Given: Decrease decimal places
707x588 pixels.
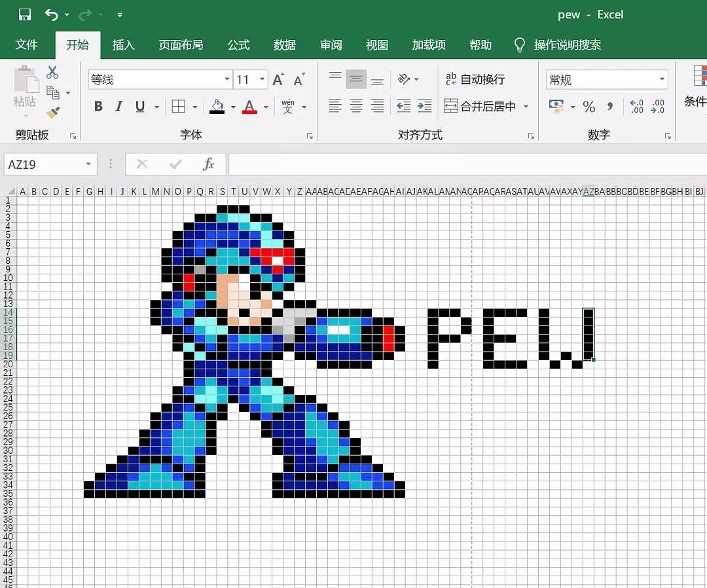Looking at the screenshot, I should point(658,107).
